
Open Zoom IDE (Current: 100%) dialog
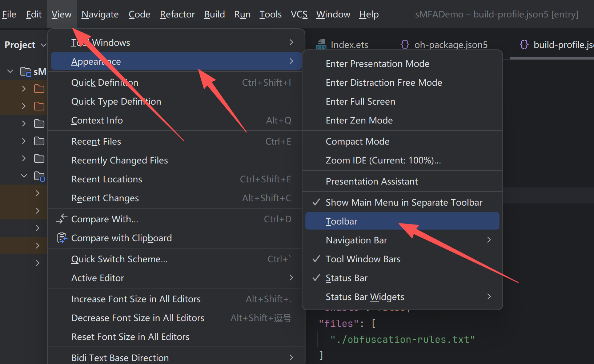pyautogui.click(x=402, y=160)
